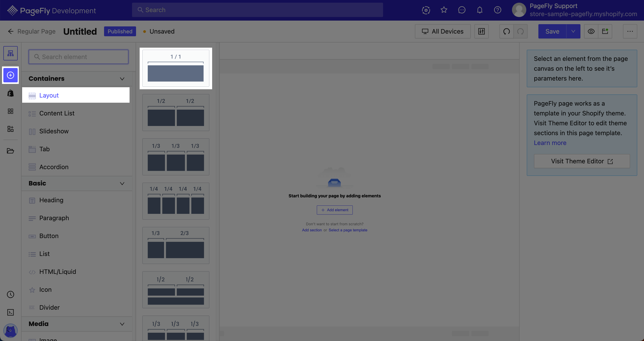Toggle page preview with the eye icon
Screen dimensions: 644x341
coord(591,31)
